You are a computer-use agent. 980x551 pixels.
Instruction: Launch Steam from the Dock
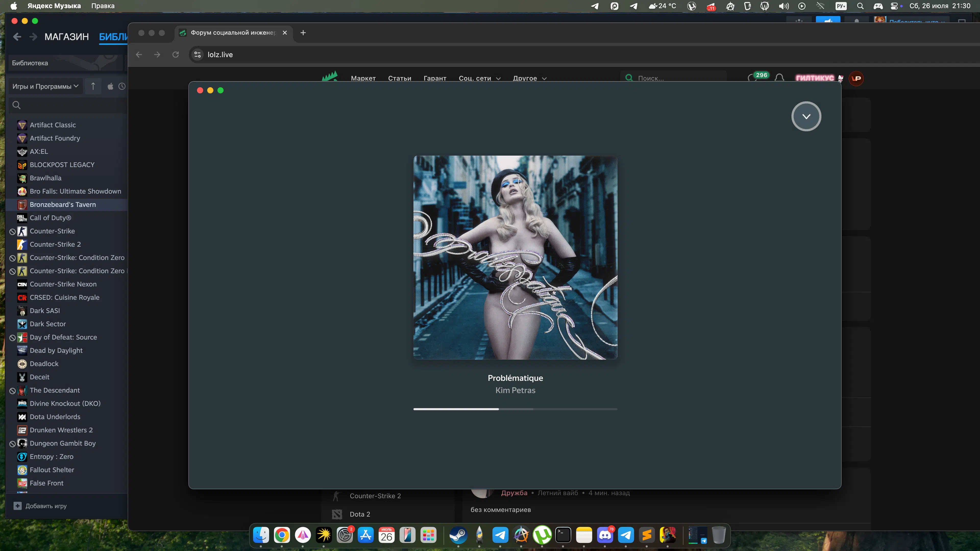[458, 535]
